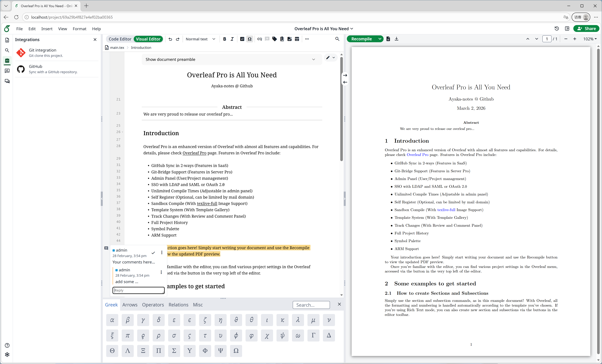Click the Insert figure icon
This screenshot has height=364, width=602.
[289, 39]
